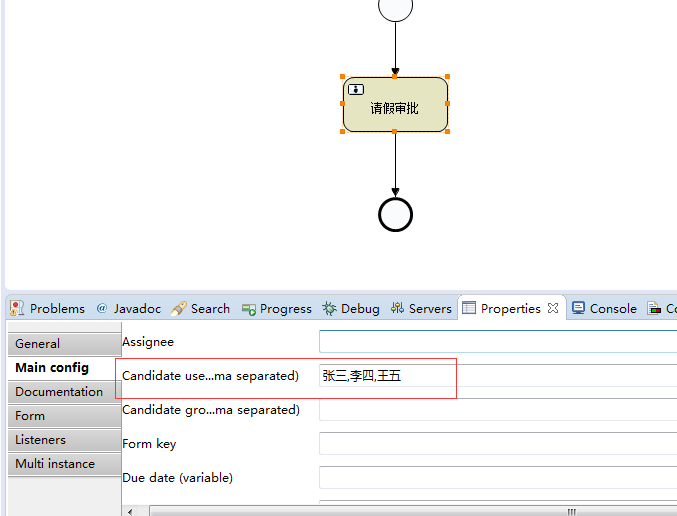677x516 pixels.
Task: Open the Problems view tab
Action: point(47,308)
